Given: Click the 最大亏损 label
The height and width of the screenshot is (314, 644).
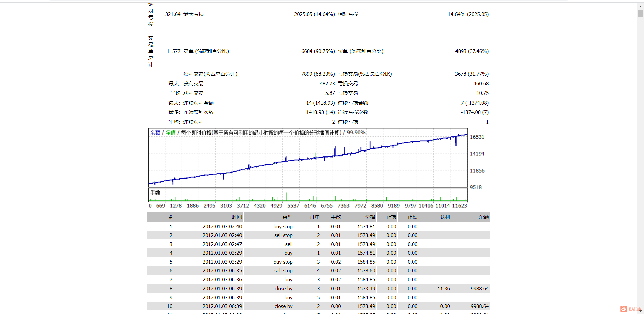Looking at the screenshot, I should pos(194,14).
